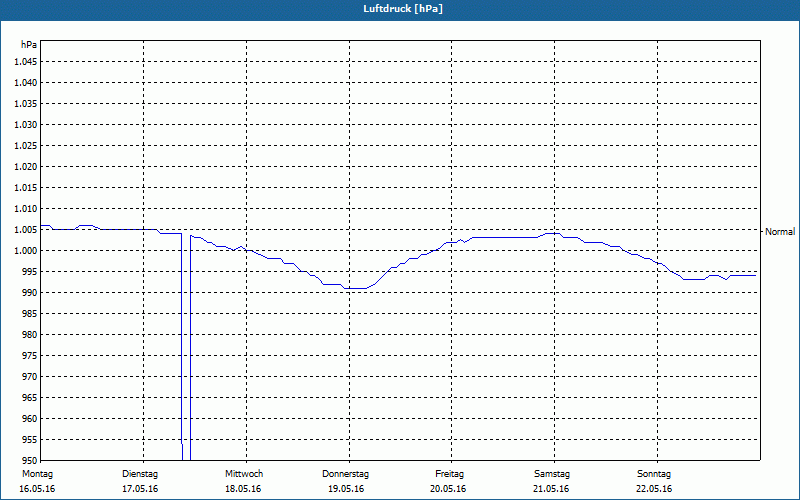The height and width of the screenshot is (500, 800).
Task: Click the 1.000 y-axis value
Action: pos(26,251)
